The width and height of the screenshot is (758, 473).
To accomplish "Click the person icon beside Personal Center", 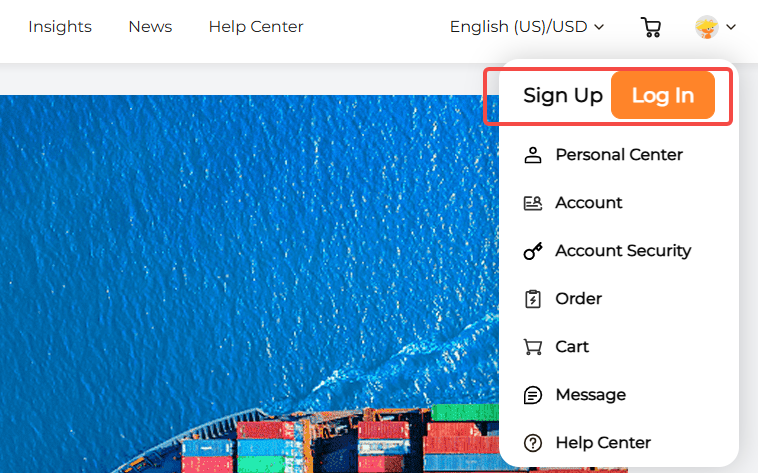I will tap(533, 155).
